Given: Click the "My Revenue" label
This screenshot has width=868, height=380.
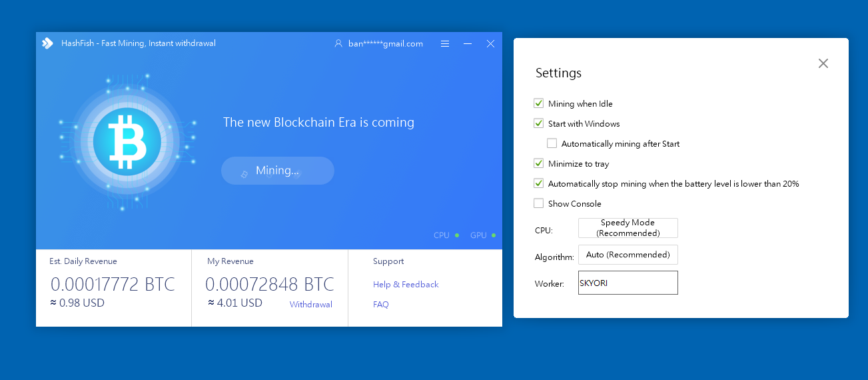Looking at the screenshot, I should point(230,261).
